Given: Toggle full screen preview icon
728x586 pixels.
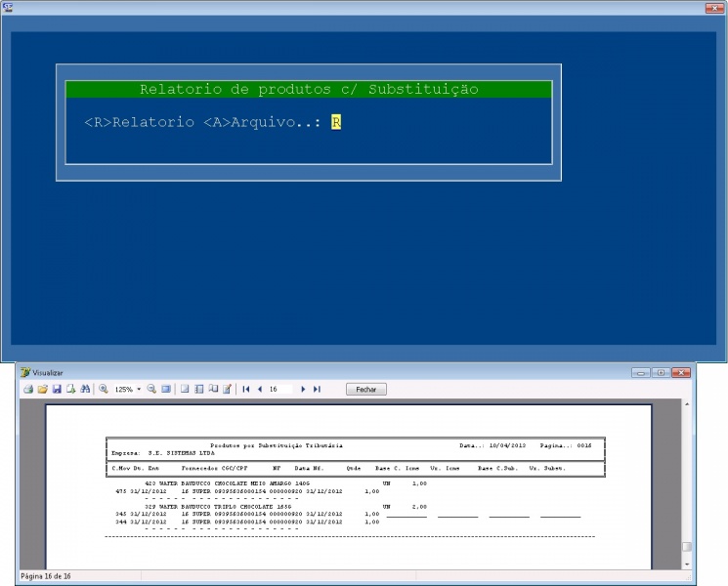Looking at the screenshot, I should (166, 389).
